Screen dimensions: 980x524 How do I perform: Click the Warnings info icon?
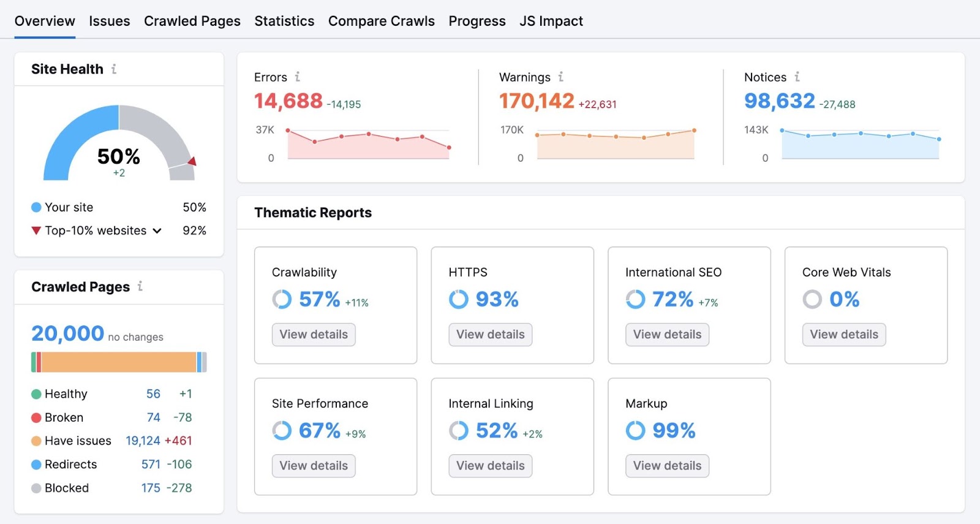point(560,77)
